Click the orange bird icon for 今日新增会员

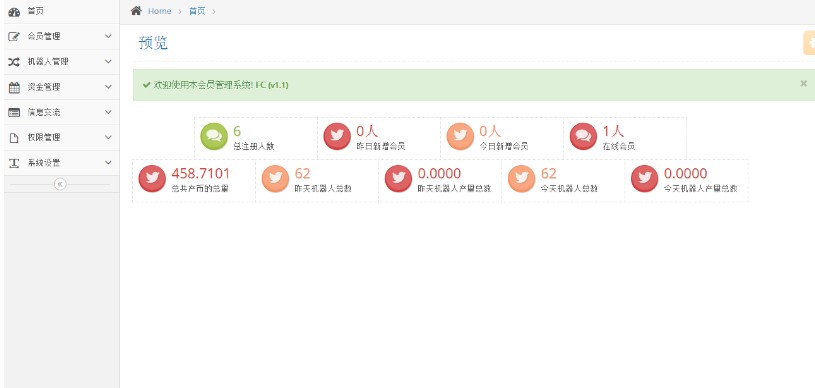tap(460, 136)
